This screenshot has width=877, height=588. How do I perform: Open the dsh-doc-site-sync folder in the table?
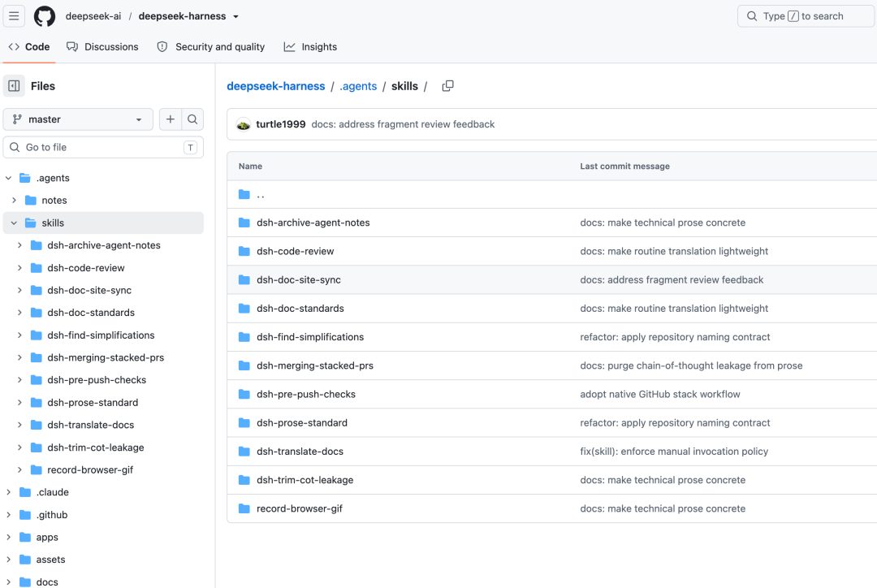pos(299,279)
